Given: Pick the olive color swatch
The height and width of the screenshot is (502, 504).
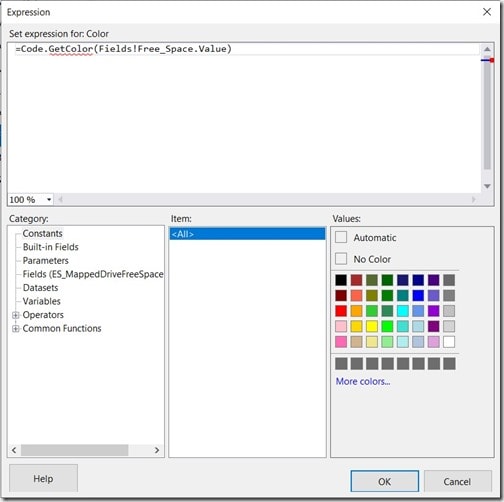Looking at the screenshot, I should 372,295.
